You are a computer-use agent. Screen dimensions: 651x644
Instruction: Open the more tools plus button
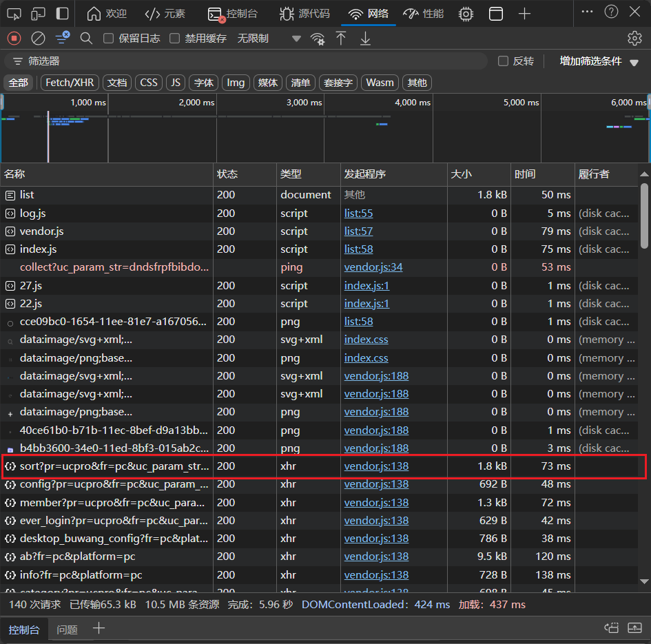coord(525,14)
